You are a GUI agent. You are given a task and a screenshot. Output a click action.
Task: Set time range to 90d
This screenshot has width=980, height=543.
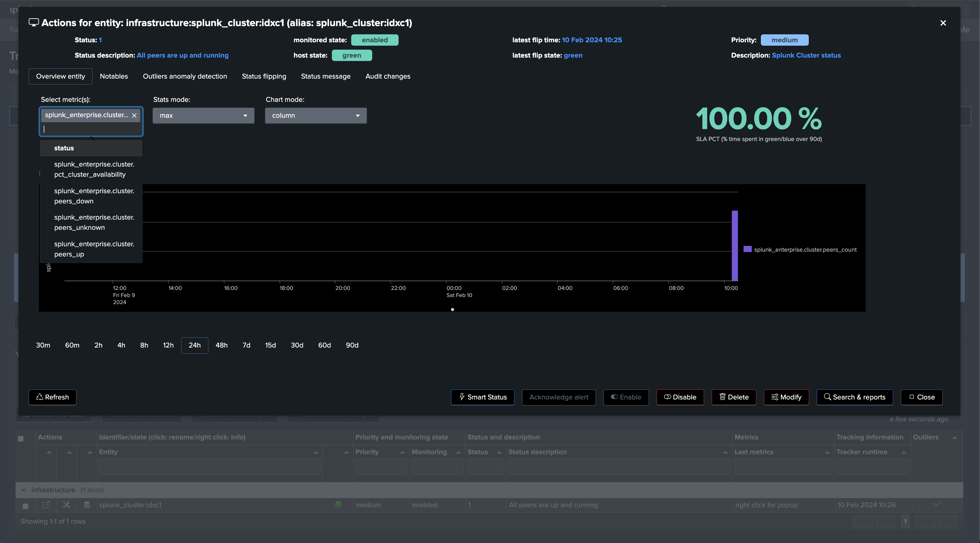coord(352,345)
